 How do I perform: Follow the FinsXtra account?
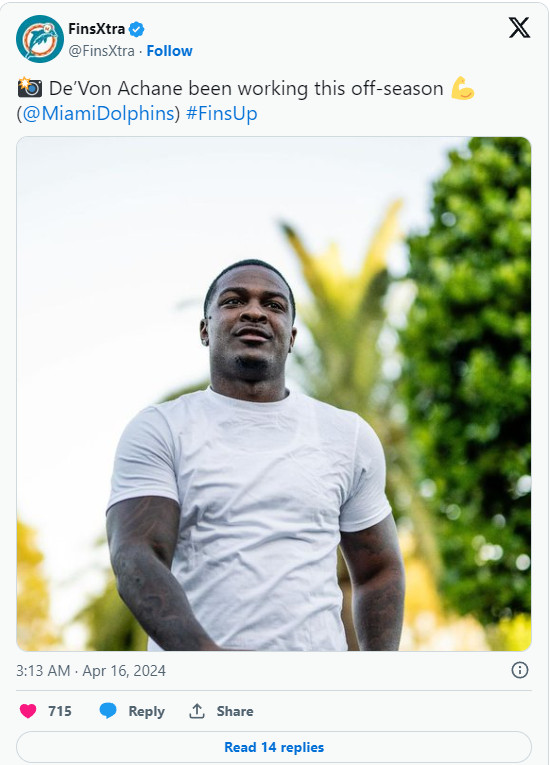click(169, 51)
